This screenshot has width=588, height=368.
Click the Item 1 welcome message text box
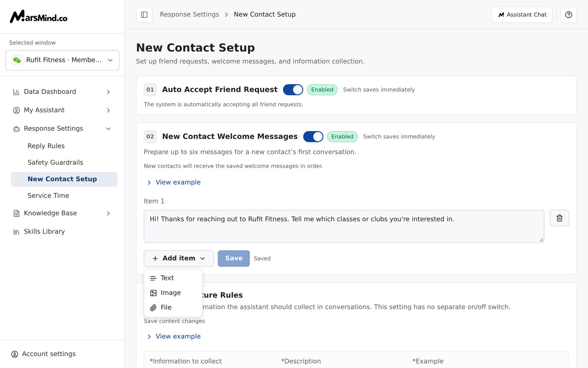point(344,226)
